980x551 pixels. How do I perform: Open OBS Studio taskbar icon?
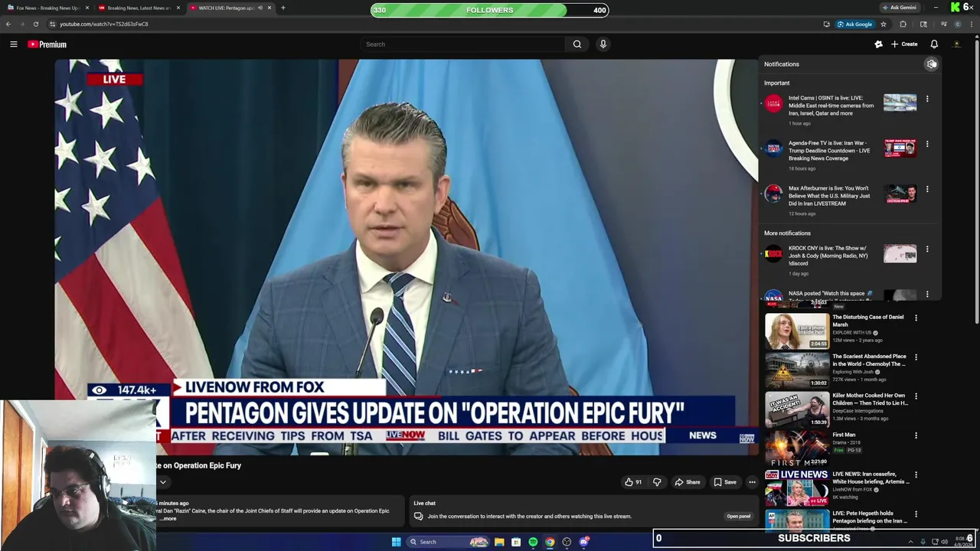pyautogui.click(x=567, y=542)
